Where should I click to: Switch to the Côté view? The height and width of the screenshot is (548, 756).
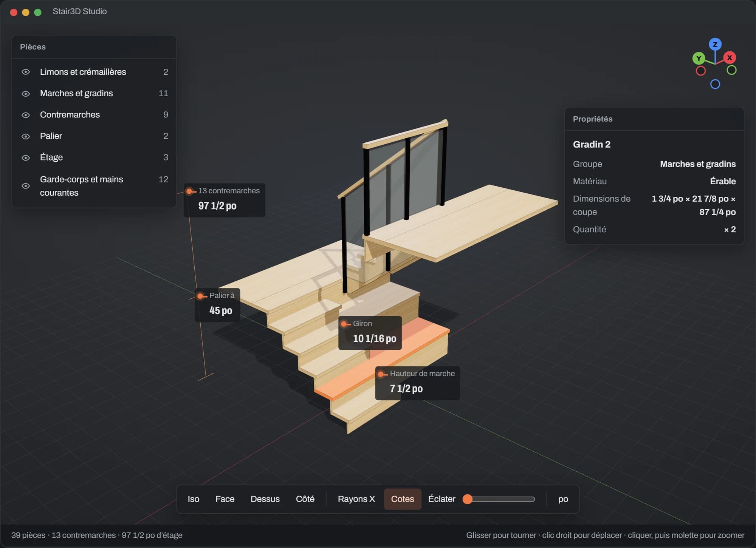[x=305, y=499]
